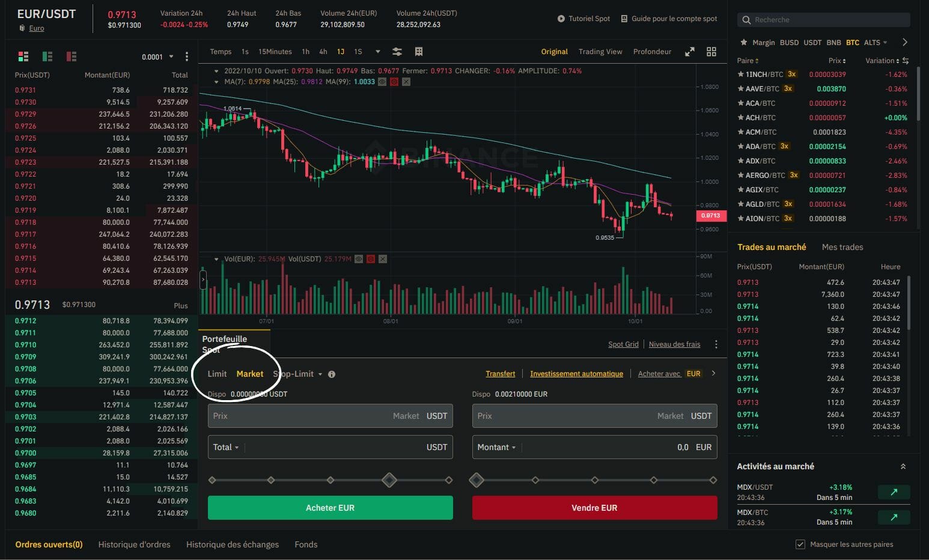Collapse the MA indicator row triangle
The height and width of the screenshot is (560, 929).
coord(216,81)
